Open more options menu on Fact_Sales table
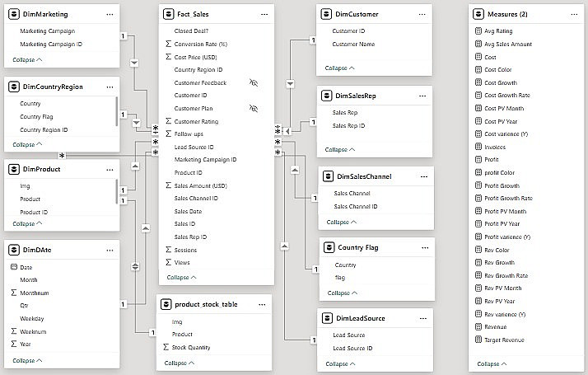 click(x=264, y=14)
